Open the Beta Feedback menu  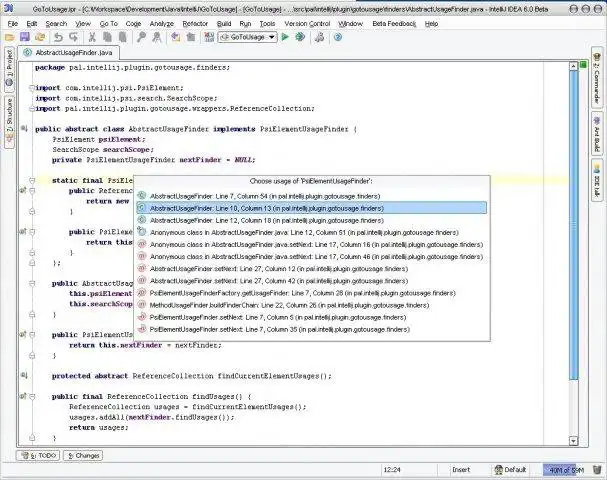tap(394, 24)
